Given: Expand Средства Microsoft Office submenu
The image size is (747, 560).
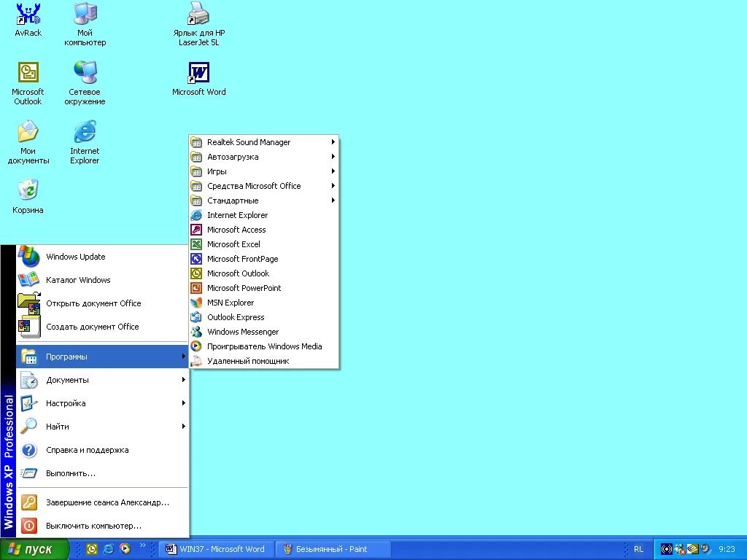Looking at the screenshot, I should 264,186.
